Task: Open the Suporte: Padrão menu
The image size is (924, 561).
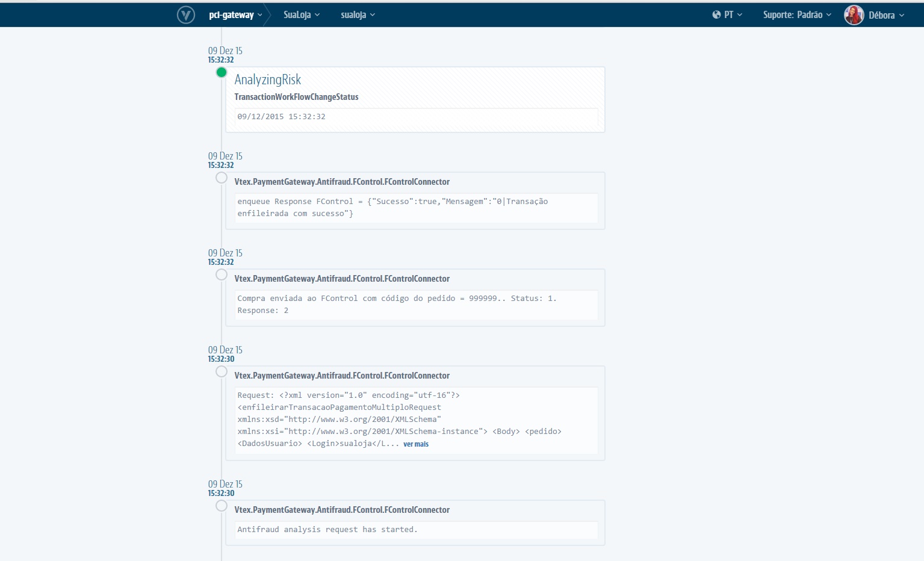Action: (797, 14)
